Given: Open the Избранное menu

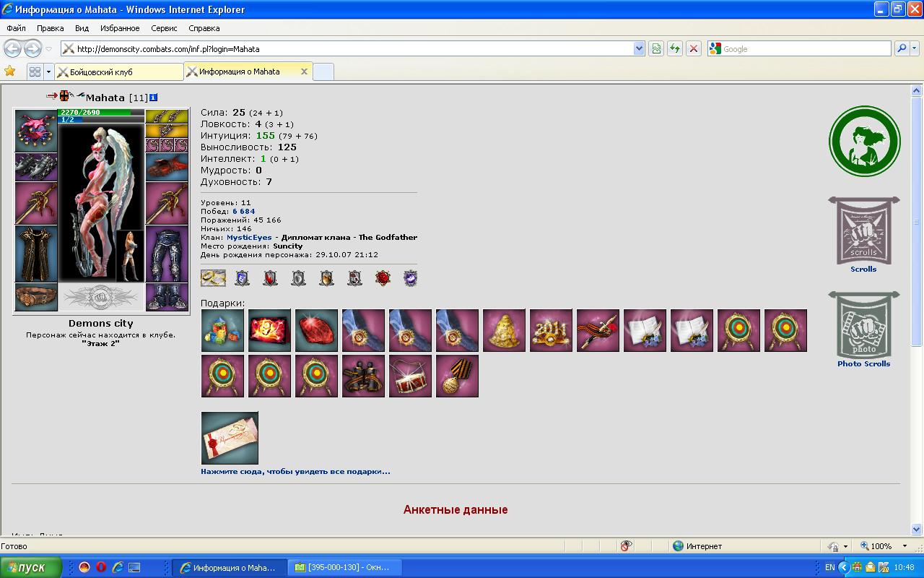Looking at the screenshot, I should click(120, 28).
